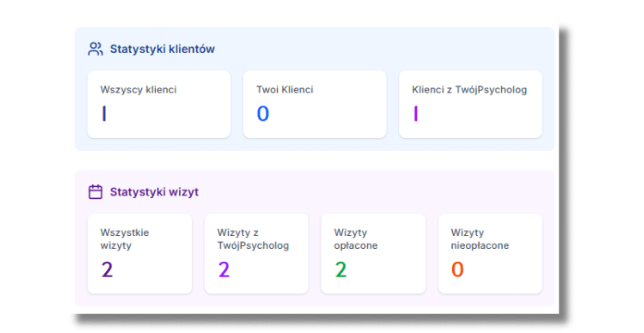
Task: Select the Wizyty nieopłacone label
Action: pos(480,239)
